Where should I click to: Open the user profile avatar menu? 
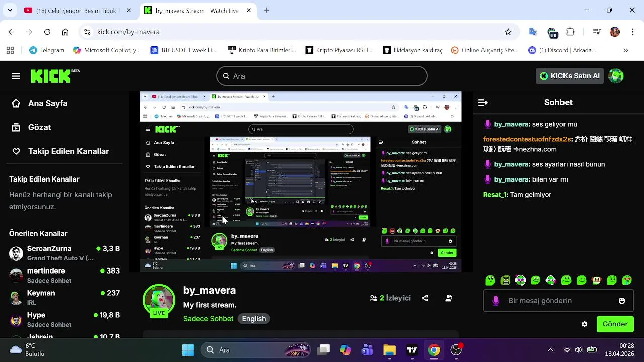(616, 76)
